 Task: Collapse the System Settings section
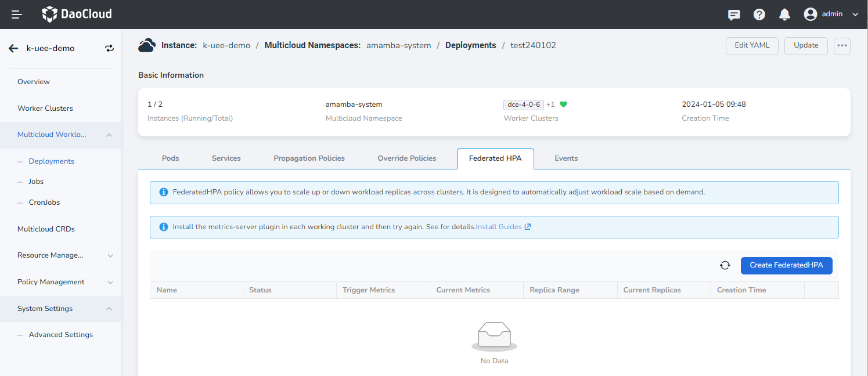pos(109,309)
